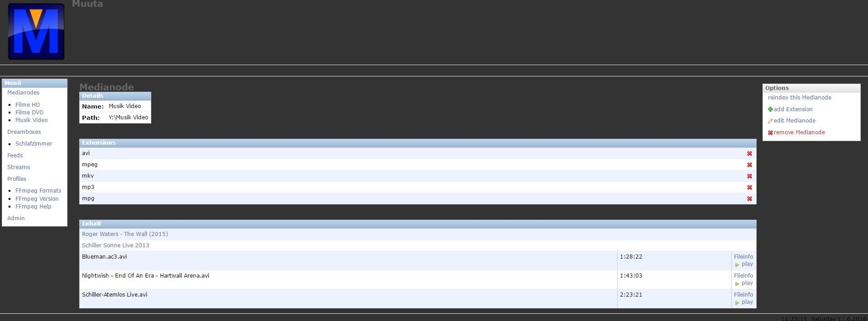Viewport: 868px width, 321px height.
Task: Open Schiller Sonne Live 2013 folder
Action: tap(115, 245)
